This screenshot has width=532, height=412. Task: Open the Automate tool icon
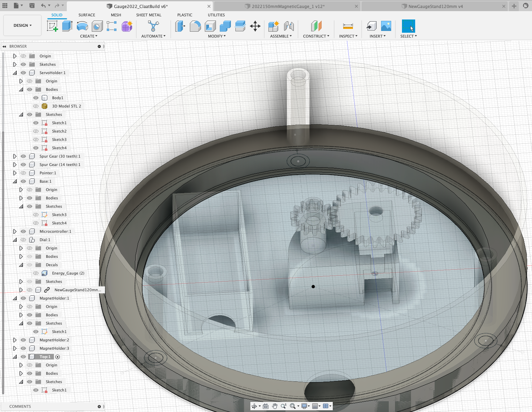coord(153,26)
